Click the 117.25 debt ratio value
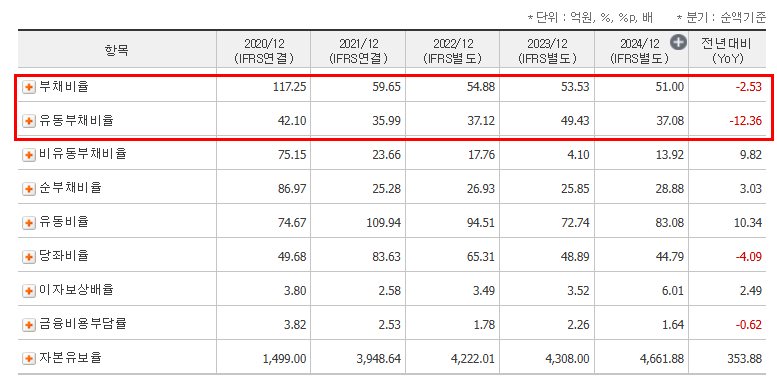 [290, 87]
